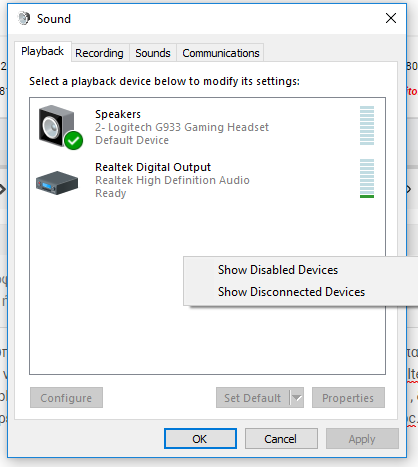
Task: Click "Realtek High Definition Audio" text
Action: coord(172,180)
